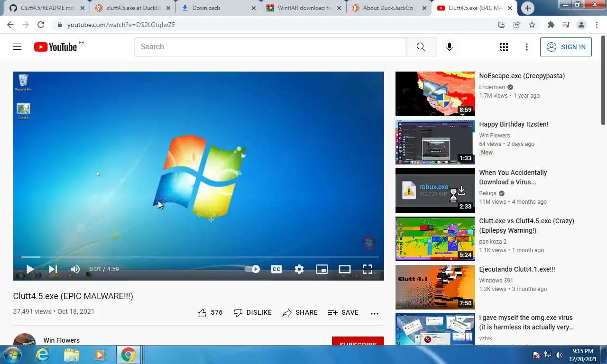Focus the YouTube search box
The height and width of the screenshot is (364, 607).
(270, 47)
